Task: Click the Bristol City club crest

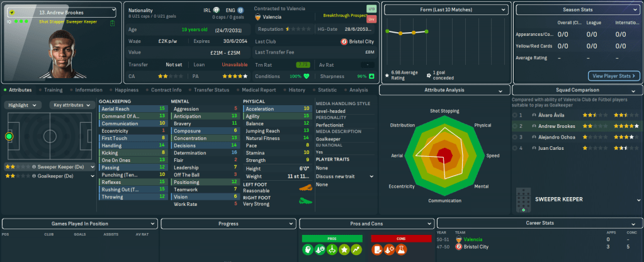Action: [344, 41]
